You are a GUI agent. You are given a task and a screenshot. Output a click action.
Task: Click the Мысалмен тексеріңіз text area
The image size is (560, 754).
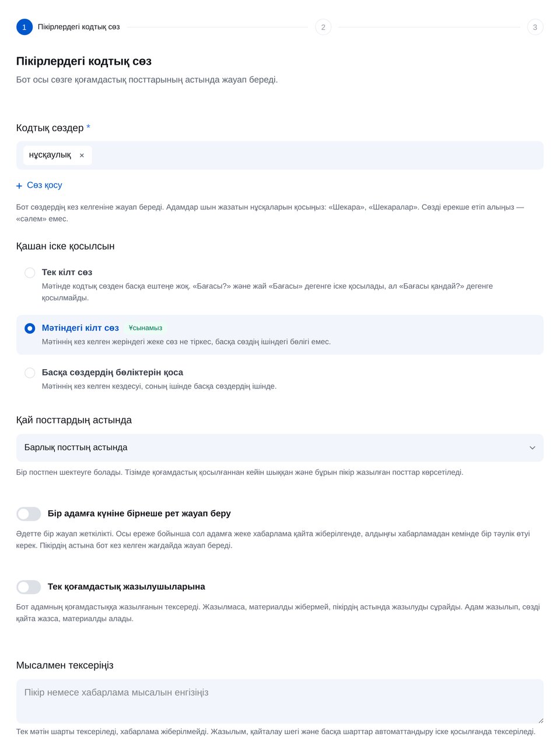point(280,702)
